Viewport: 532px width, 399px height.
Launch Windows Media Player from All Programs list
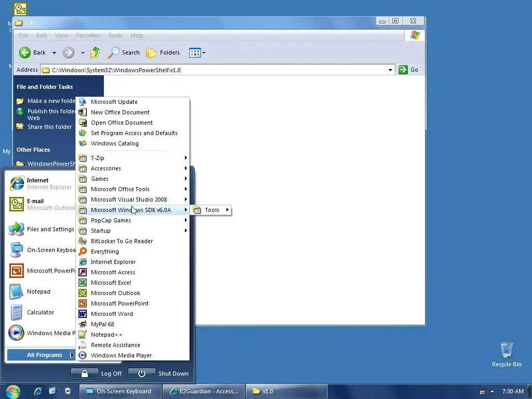132,355
